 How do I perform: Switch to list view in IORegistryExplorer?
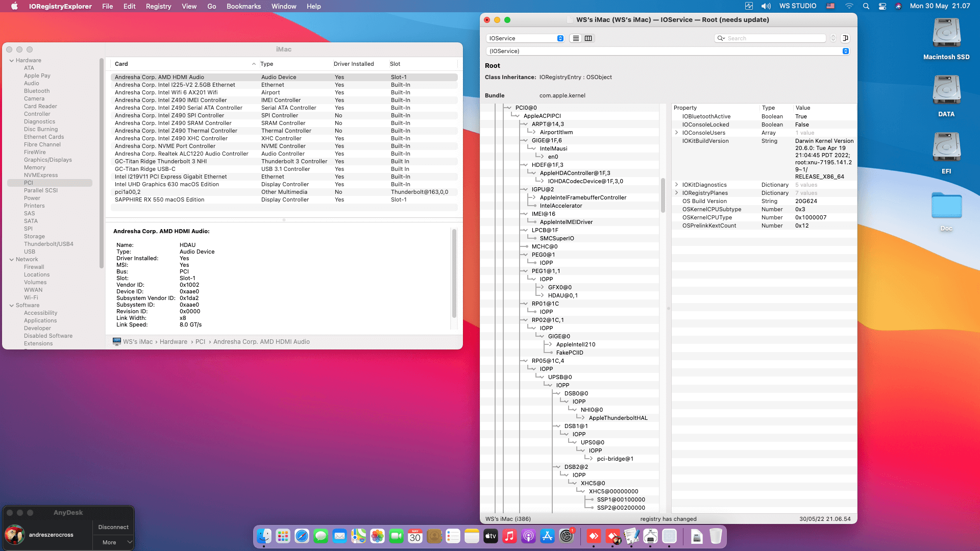pyautogui.click(x=576, y=38)
